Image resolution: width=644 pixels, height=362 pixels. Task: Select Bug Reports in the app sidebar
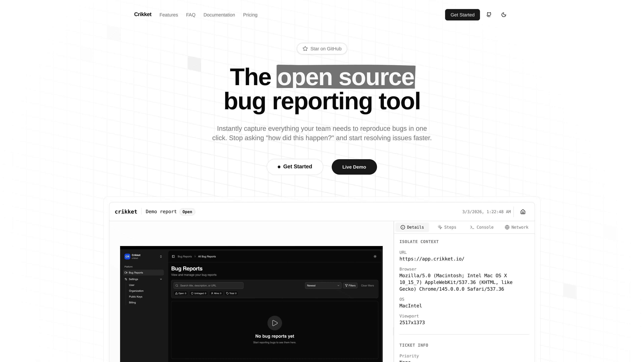(144, 273)
